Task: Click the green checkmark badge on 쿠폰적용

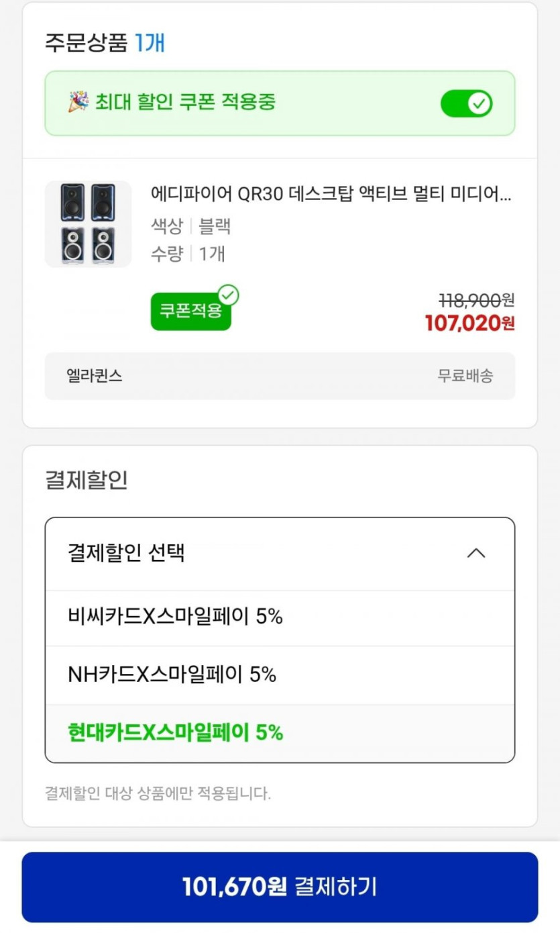Action: 229,295
